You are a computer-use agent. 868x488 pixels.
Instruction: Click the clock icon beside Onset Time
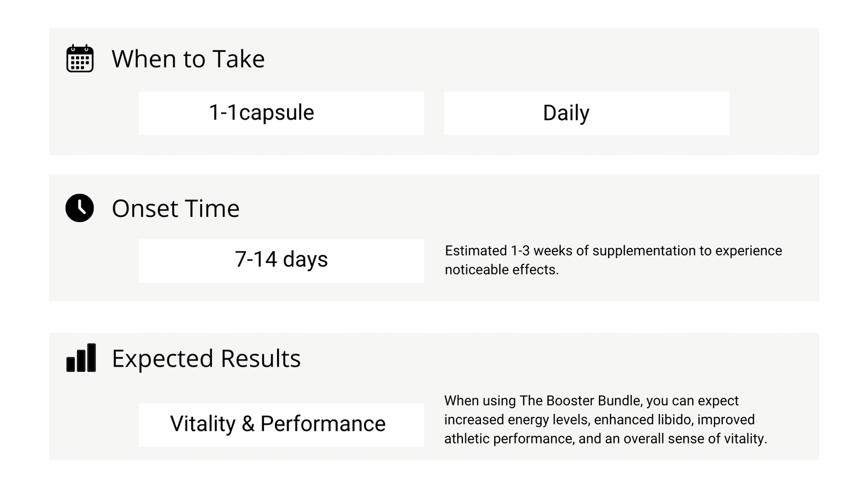(x=80, y=208)
